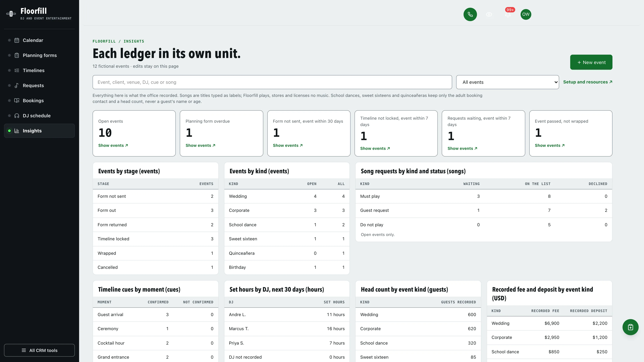Click the DJ schedule headphones icon
644x362 pixels.
[17, 116]
